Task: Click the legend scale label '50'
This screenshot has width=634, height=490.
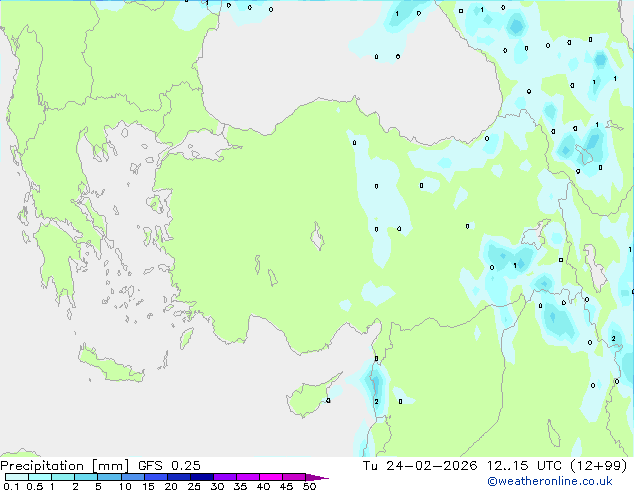Action: [x=309, y=486]
